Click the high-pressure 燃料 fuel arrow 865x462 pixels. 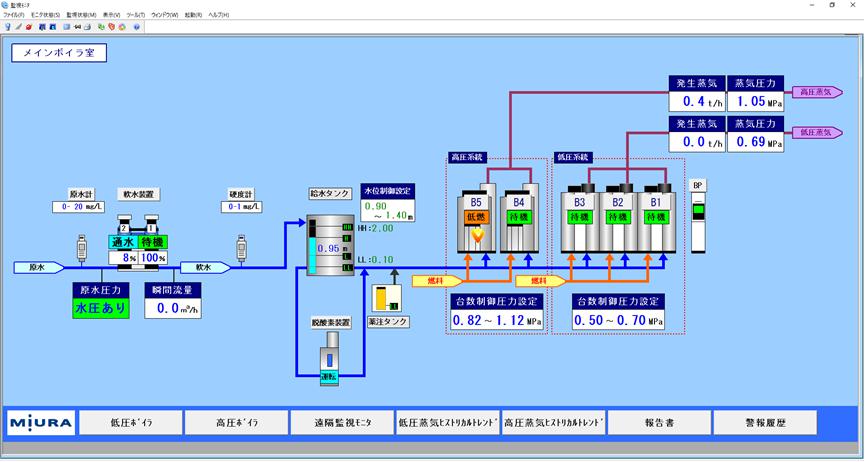[437, 282]
